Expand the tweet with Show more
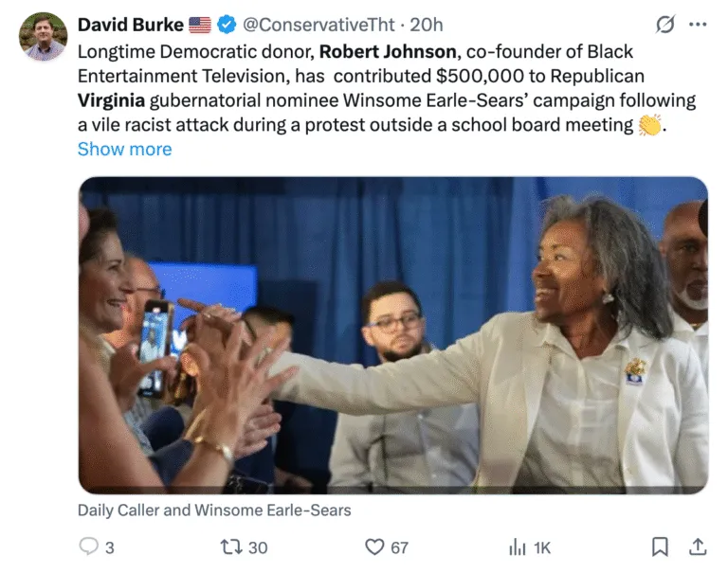Image resolution: width=728 pixels, height=573 pixels. 124,149
